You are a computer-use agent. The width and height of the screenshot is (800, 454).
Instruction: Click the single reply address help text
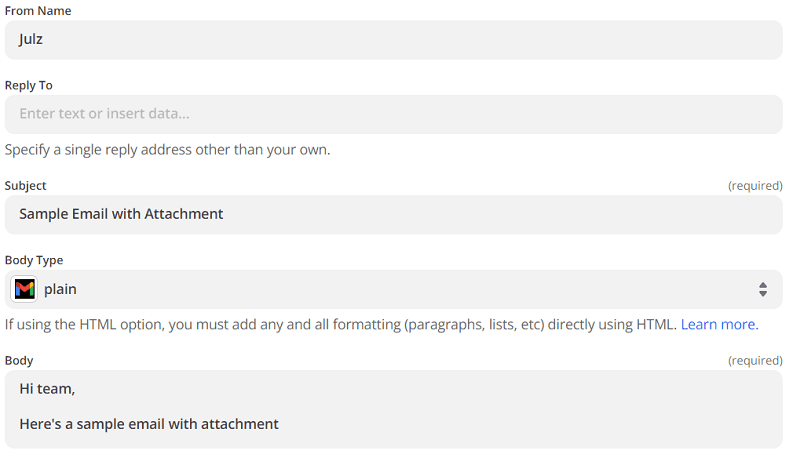pyautogui.click(x=167, y=150)
